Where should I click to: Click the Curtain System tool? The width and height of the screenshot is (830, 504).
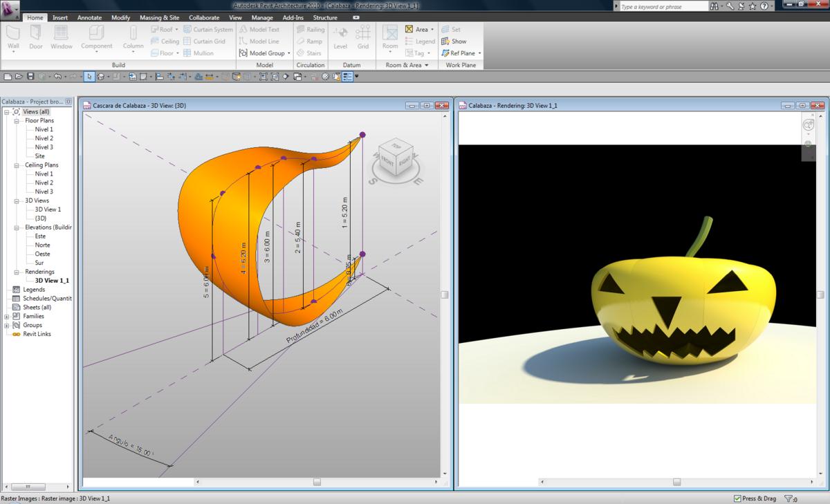(x=208, y=30)
